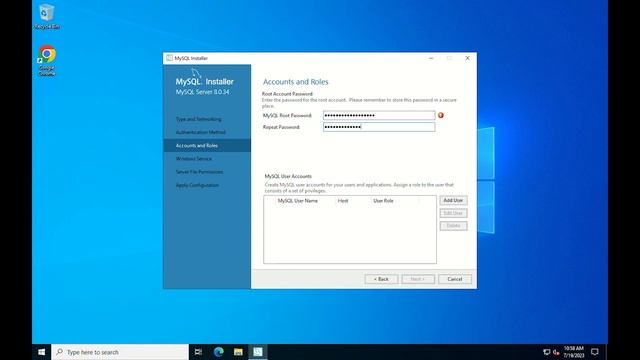The image size is (640, 360).
Task: Launch Microsoft Edge from the taskbar
Action: point(218,352)
